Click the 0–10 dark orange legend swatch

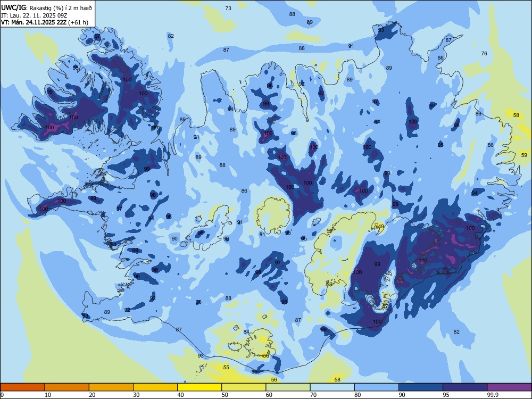(x=22, y=387)
